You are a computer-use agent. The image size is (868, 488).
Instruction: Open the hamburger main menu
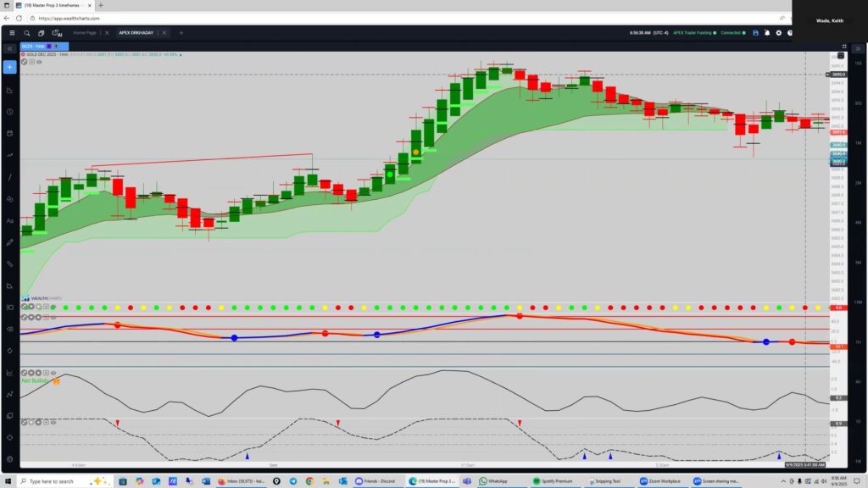pyautogui.click(x=12, y=33)
